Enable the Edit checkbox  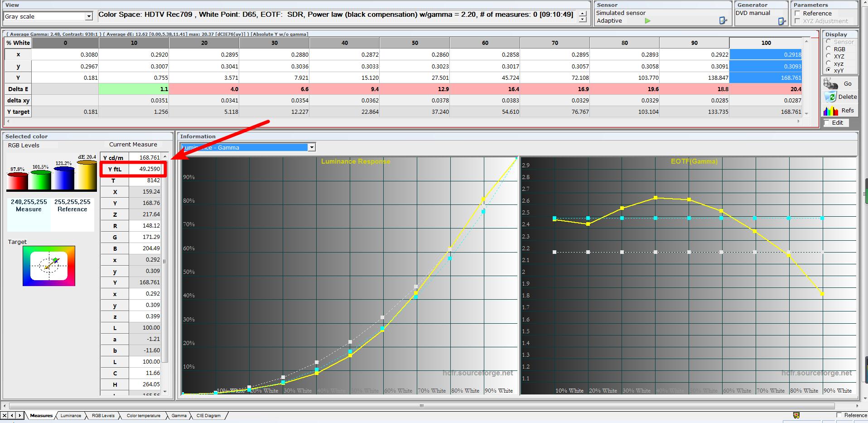827,122
